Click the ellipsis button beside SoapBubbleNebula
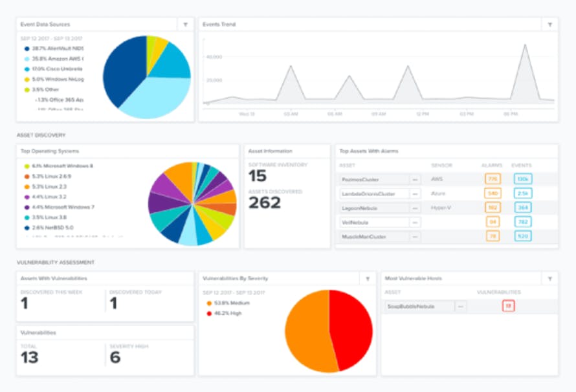This screenshot has height=392, width=576. coord(461,307)
